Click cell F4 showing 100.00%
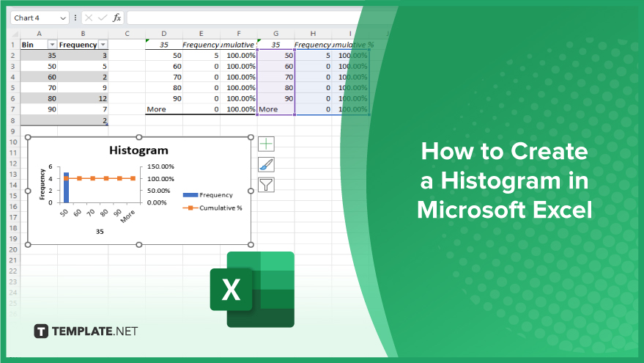The image size is (644, 363). (x=239, y=77)
